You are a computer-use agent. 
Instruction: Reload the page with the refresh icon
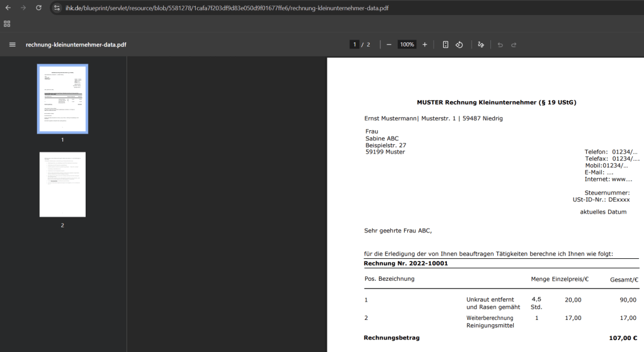coord(38,8)
